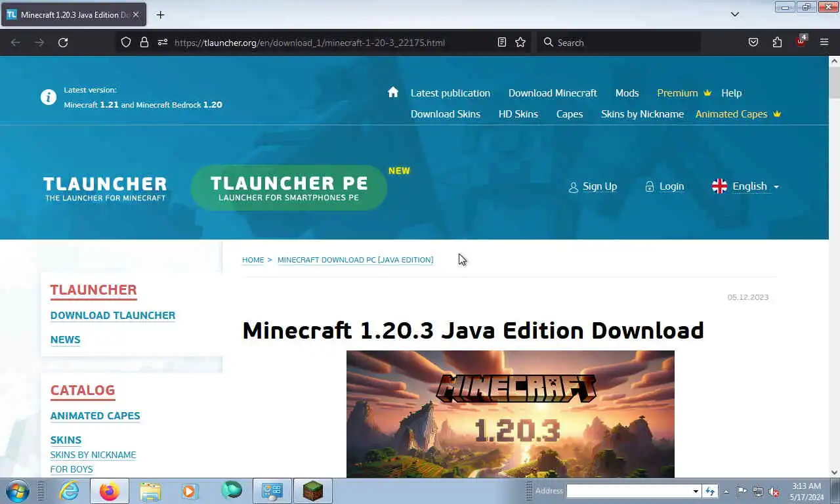Open the Firefox hamburger menu
Screen dimensions: 840x504
(824, 43)
